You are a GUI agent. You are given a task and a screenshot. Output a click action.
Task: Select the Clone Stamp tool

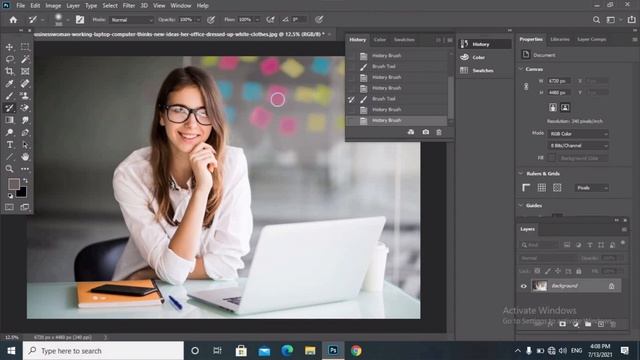click(25, 96)
